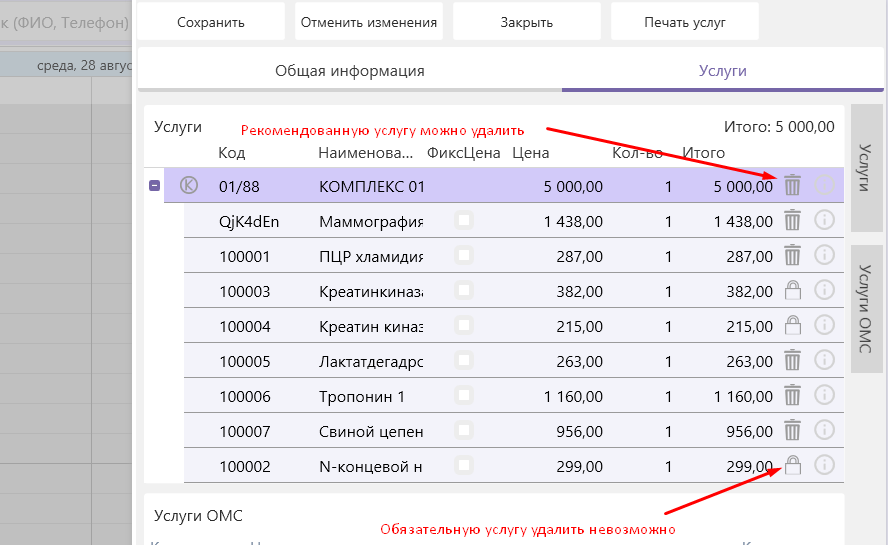Show info for service 100002
This screenshot has width=888, height=545.
[x=825, y=466]
